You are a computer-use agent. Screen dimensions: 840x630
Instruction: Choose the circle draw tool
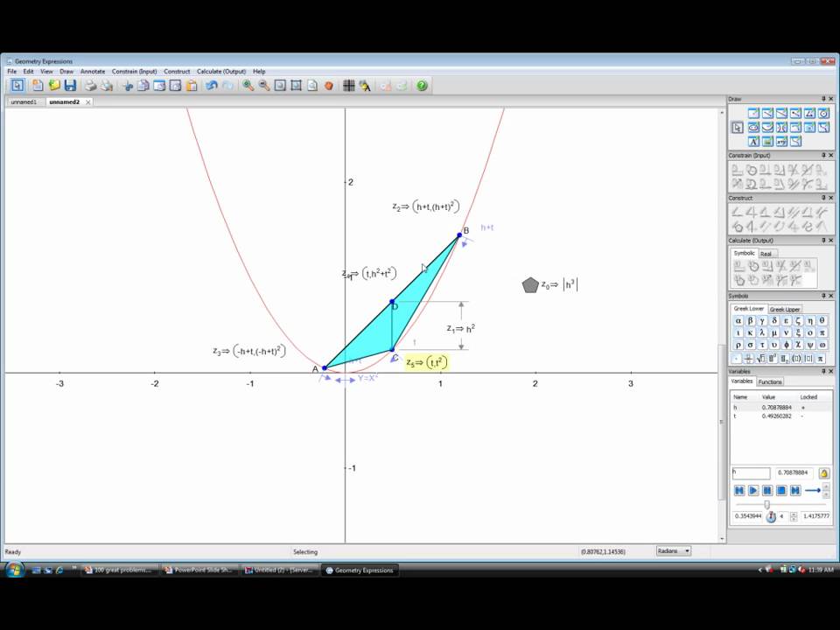click(x=823, y=113)
